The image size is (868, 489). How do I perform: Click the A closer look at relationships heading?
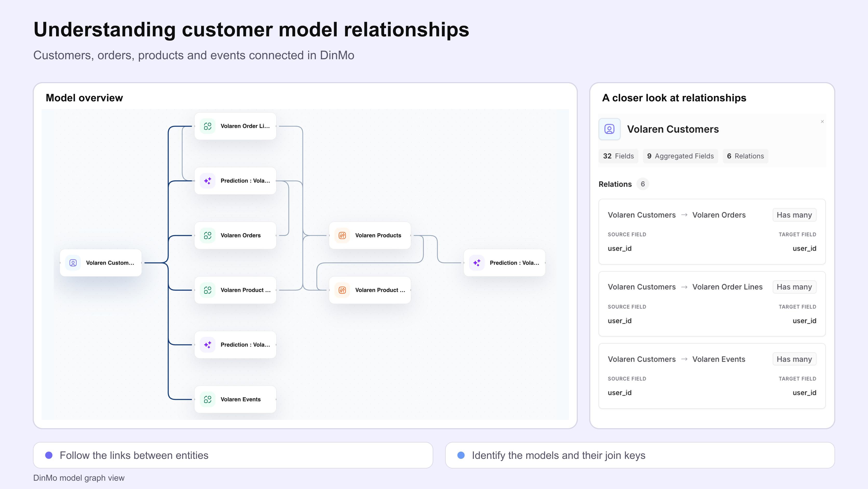click(674, 98)
